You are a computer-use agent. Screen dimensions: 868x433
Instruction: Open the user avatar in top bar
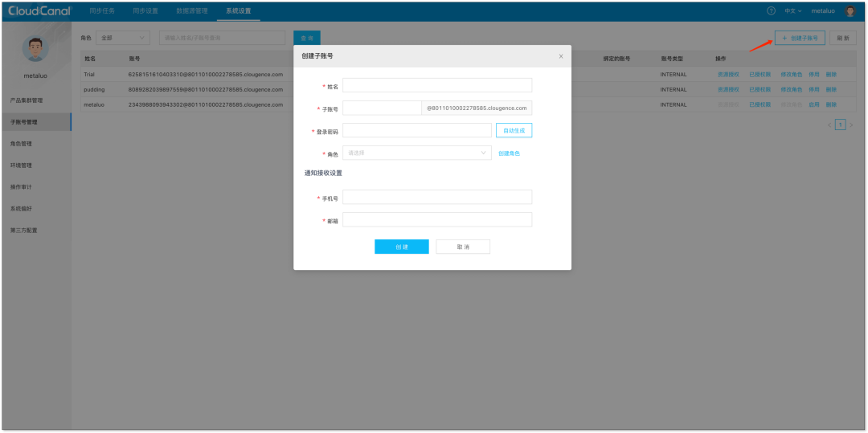tap(850, 11)
